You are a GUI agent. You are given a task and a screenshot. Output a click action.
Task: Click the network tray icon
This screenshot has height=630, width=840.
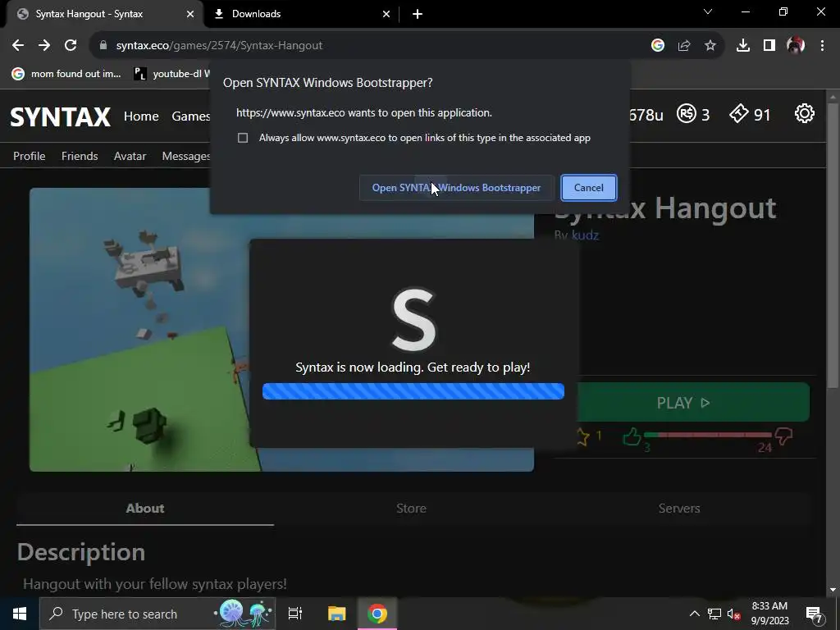(x=714, y=614)
